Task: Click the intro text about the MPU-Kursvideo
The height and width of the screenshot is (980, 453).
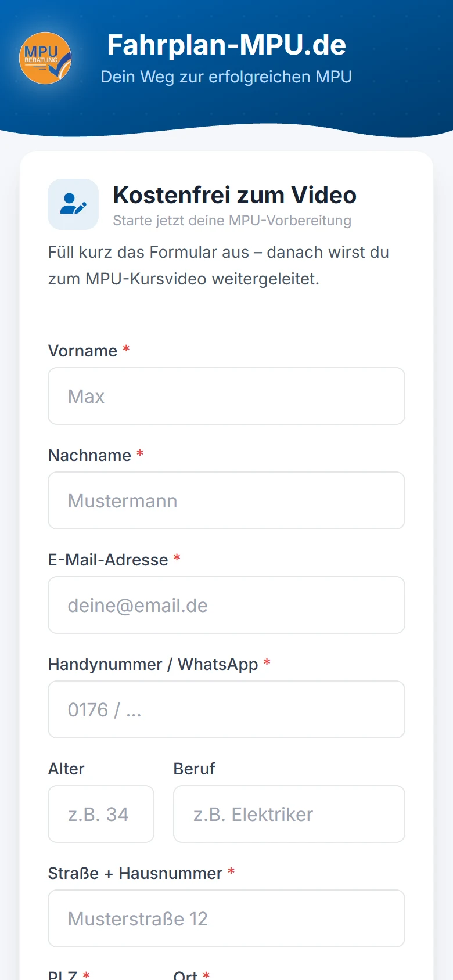Action: [x=218, y=265]
